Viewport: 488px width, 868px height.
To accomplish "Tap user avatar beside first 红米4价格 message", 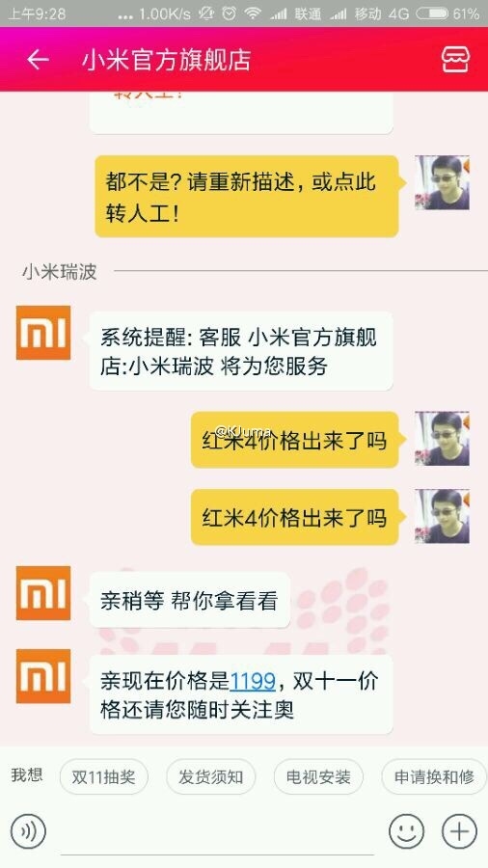I will point(442,439).
